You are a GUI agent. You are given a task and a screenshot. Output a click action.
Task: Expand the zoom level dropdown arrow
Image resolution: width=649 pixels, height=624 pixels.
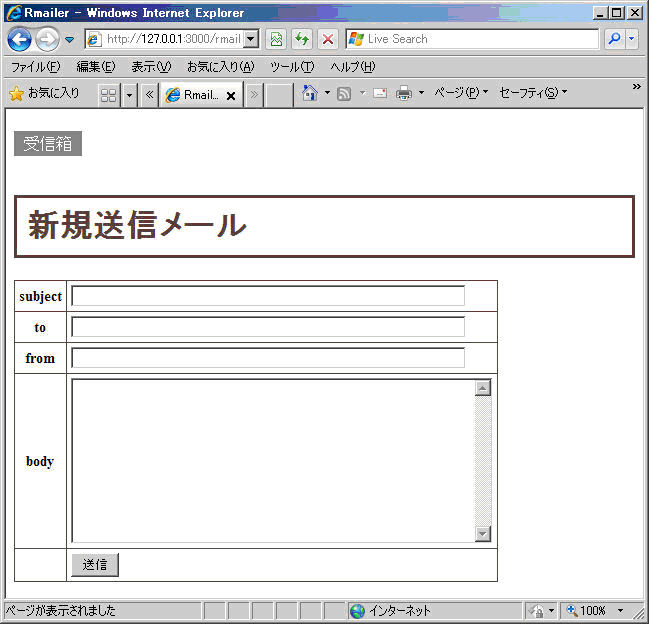620,611
